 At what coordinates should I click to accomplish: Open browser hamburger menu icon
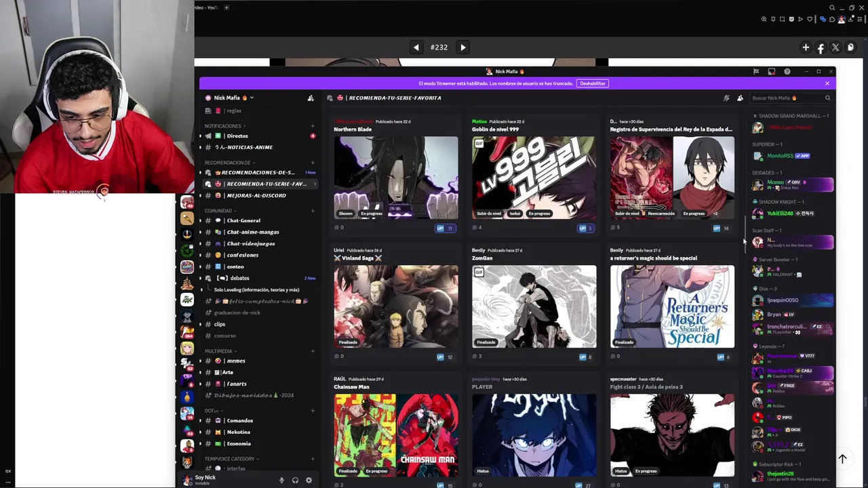860,19
